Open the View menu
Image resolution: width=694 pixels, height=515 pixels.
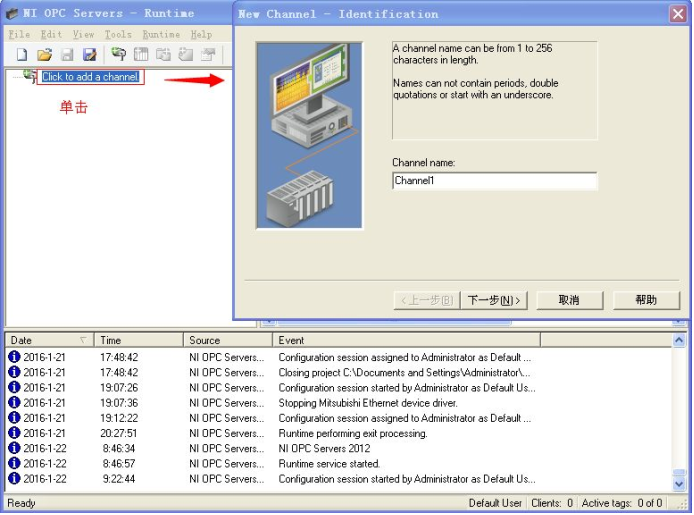[83, 34]
